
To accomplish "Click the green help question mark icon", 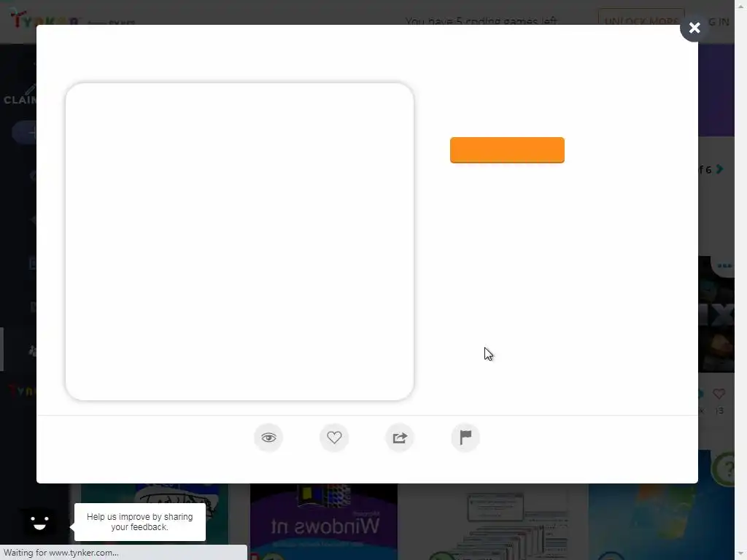I will pyautogui.click(x=725, y=469).
